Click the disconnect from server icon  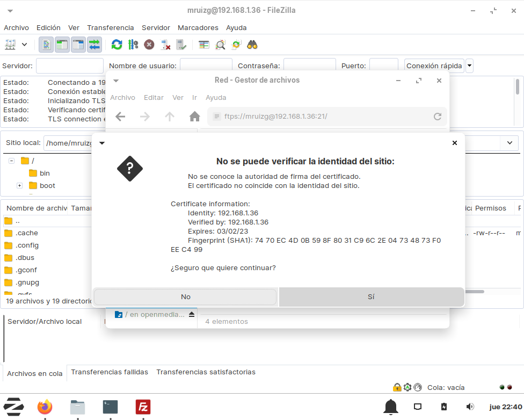click(166, 45)
